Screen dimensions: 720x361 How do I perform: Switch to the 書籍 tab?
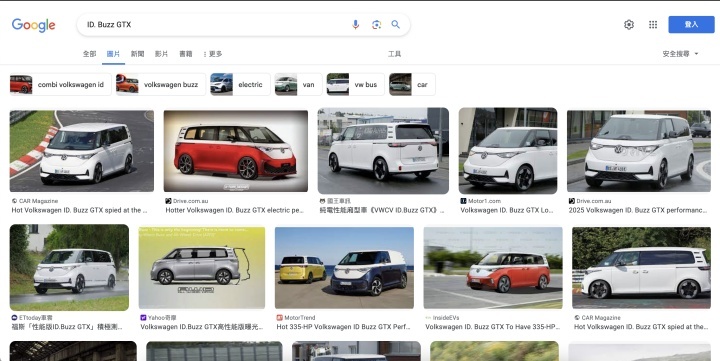186,54
